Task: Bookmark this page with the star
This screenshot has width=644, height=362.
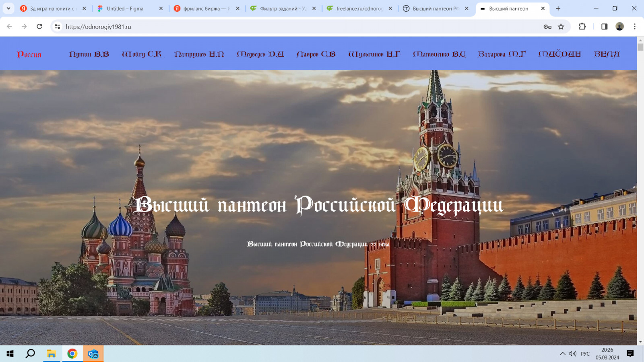Action: 561,27
